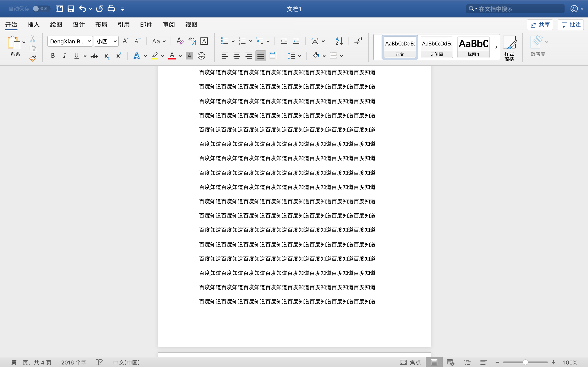Align text to the left
The height and width of the screenshot is (367, 588).
[225, 56]
